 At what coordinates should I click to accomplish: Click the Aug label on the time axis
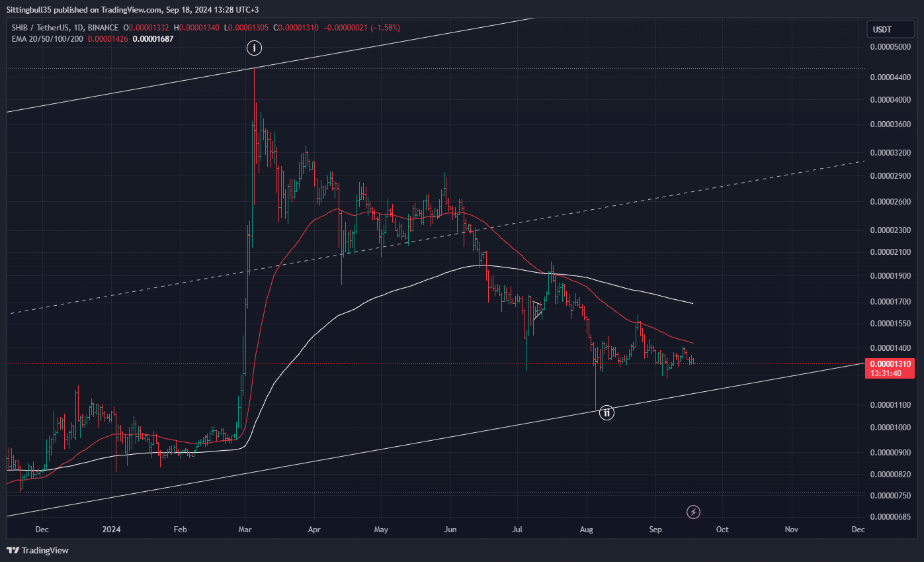(586, 530)
